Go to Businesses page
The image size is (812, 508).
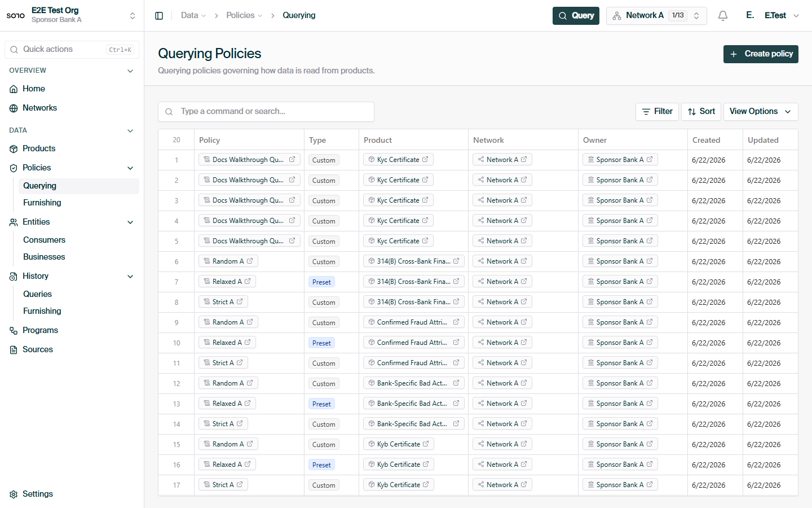click(79, 257)
